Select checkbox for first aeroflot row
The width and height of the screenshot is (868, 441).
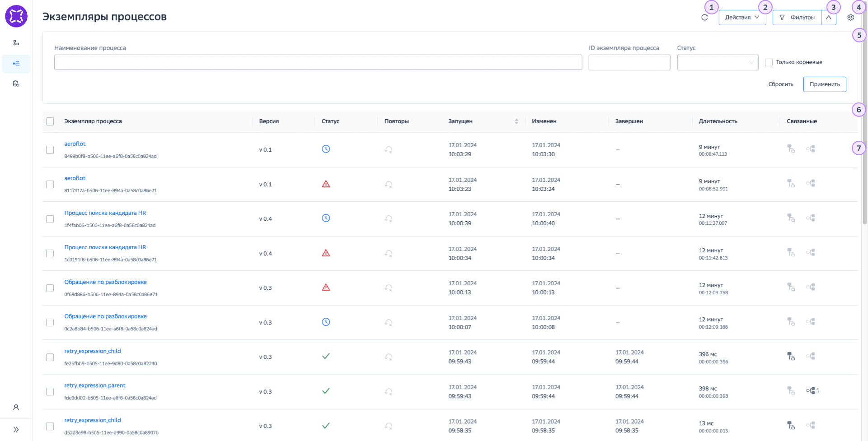[50, 150]
